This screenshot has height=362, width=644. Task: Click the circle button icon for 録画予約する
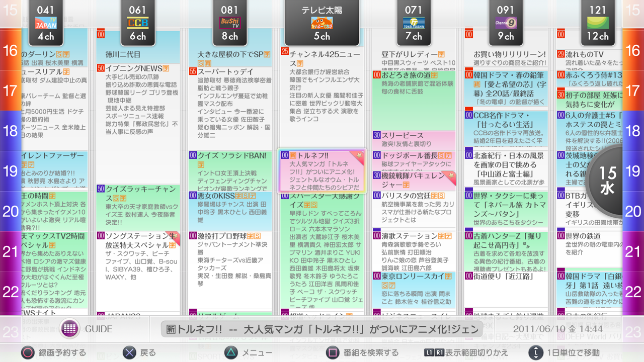tap(28, 353)
